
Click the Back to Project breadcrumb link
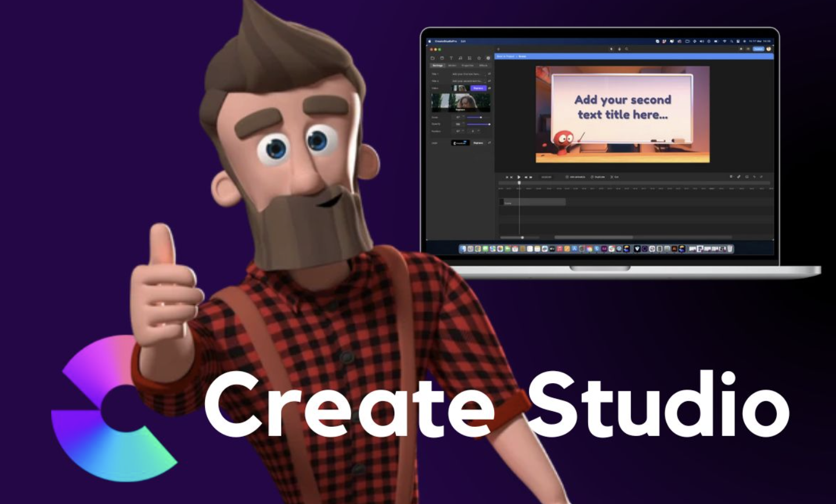click(x=505, y=56)
